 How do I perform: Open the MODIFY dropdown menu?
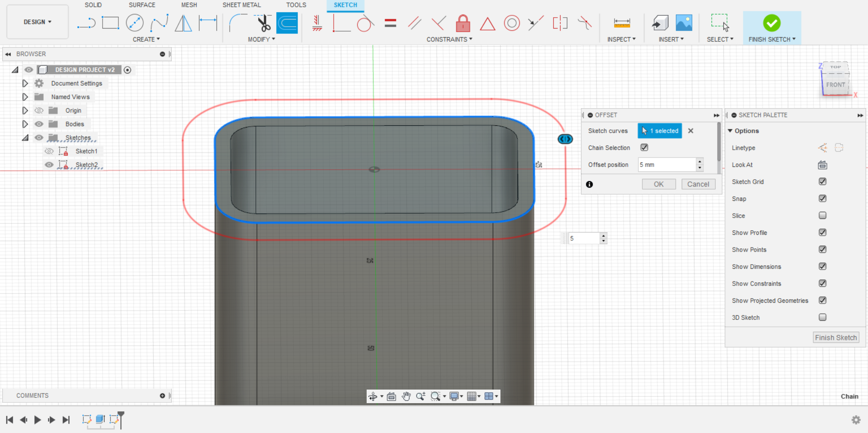point(261,39)
